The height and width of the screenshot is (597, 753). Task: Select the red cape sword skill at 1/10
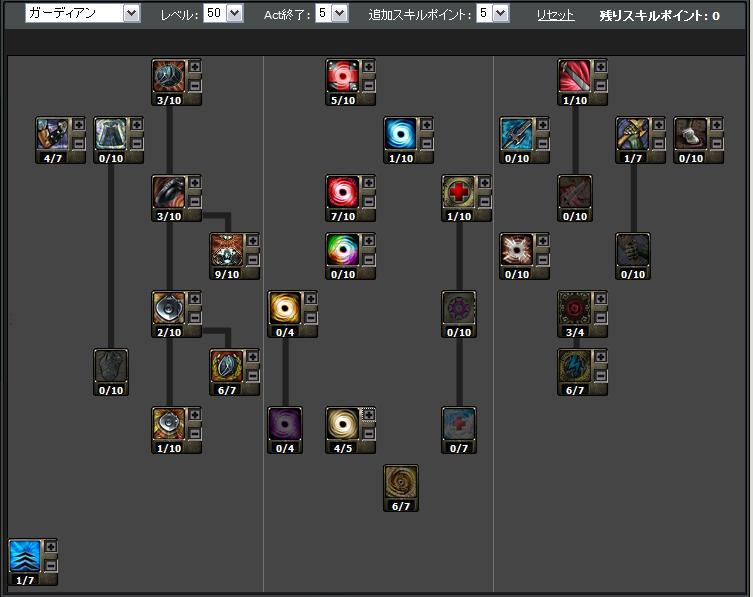coord(575,76)
